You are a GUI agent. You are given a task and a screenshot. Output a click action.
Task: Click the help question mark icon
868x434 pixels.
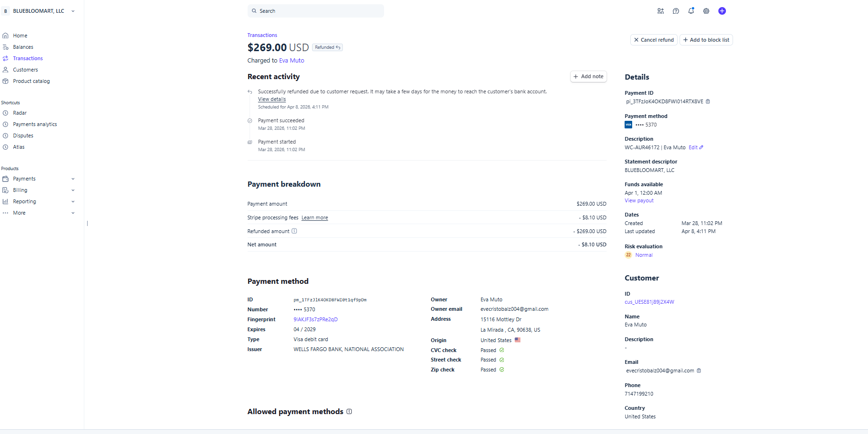coord(676,11)
